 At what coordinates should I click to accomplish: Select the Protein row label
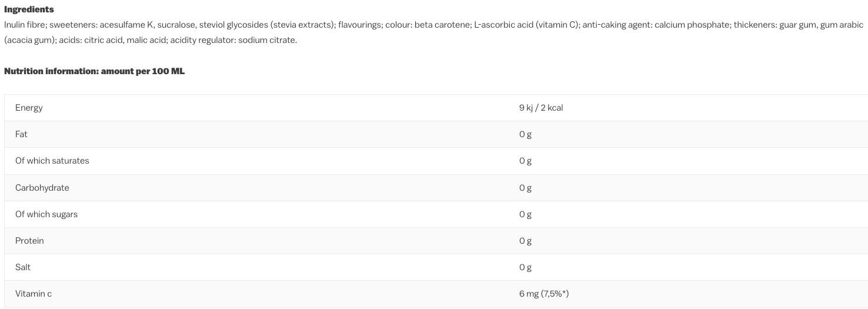(x=29, y=241)
